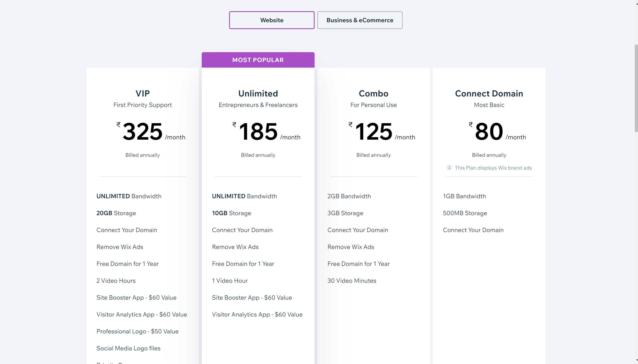
Task: Click Professional Logo - $50 Value feature
Action: click(x=137, y=331)
